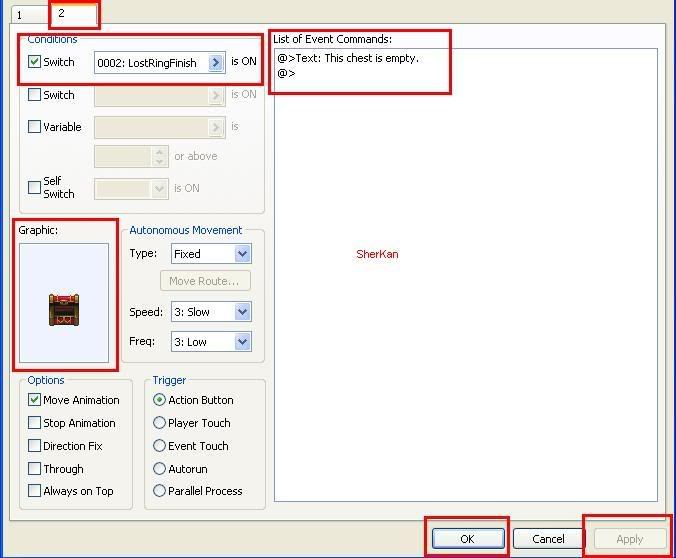Open the Speed dropdown list
Viewport: 676px width, 558px height.
point(242,312)
